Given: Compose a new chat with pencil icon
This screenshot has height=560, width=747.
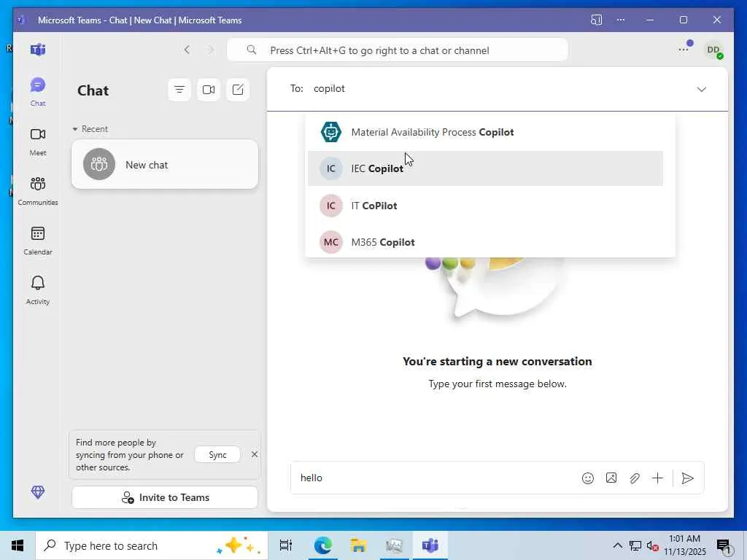Looking at the screenshot, I should [238, 90].
